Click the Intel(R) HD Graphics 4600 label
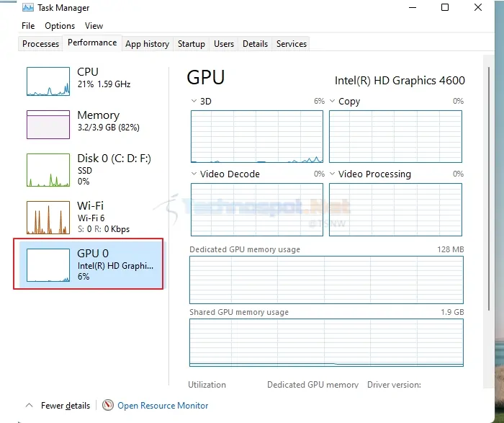504x423 pixels. [x=400, y=81]
